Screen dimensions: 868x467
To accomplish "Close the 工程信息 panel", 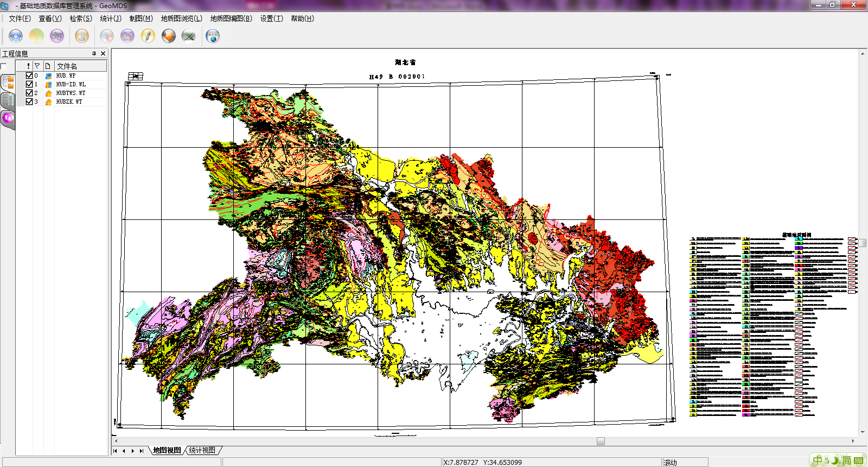I will click(x=103, y=53).
